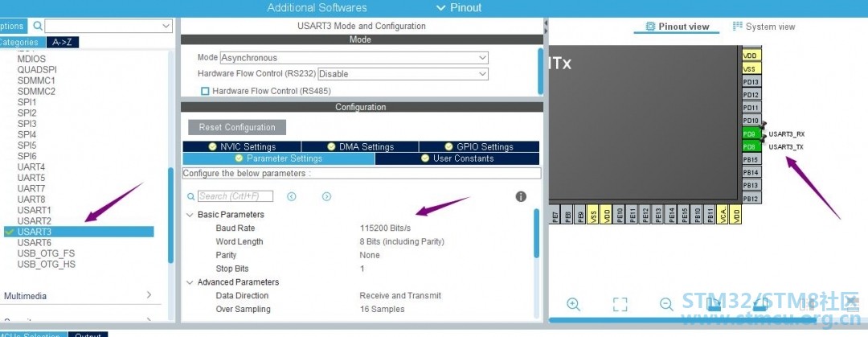Viewport: 868px width, 337px height.
Task: Enable Hardware Flow Control (RS485) checkbox
Action: tap(206, 91)
